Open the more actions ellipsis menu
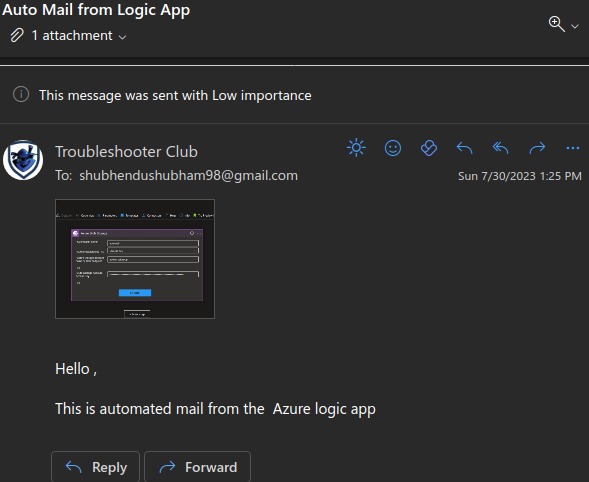This screenshot has width=589, height=482. [572, 148]
